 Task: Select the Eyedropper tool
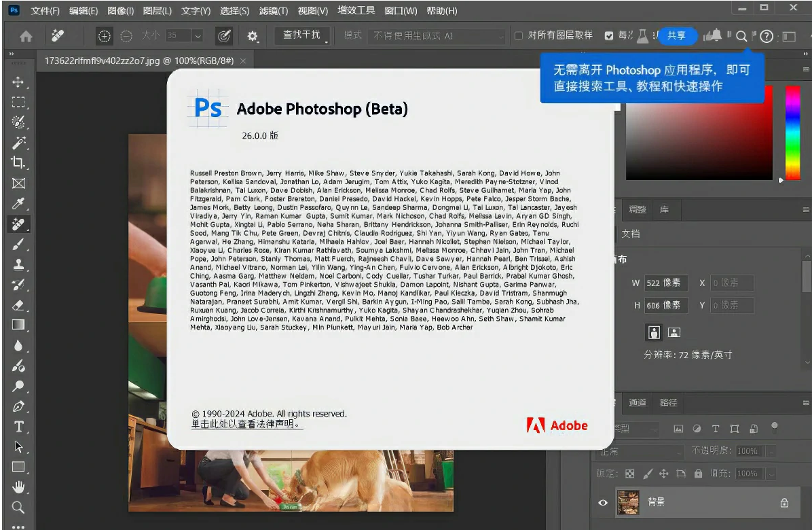coord(18,204)
